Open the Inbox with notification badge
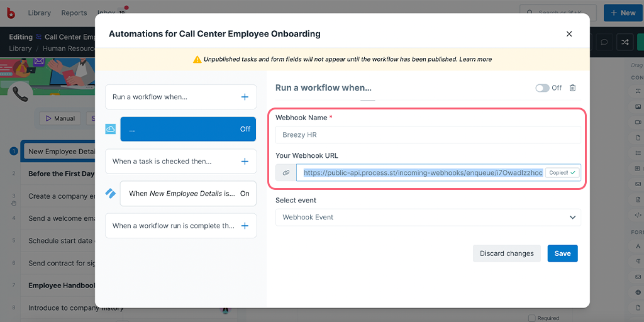This screenshot has height=322, width=644. point(111,13)
